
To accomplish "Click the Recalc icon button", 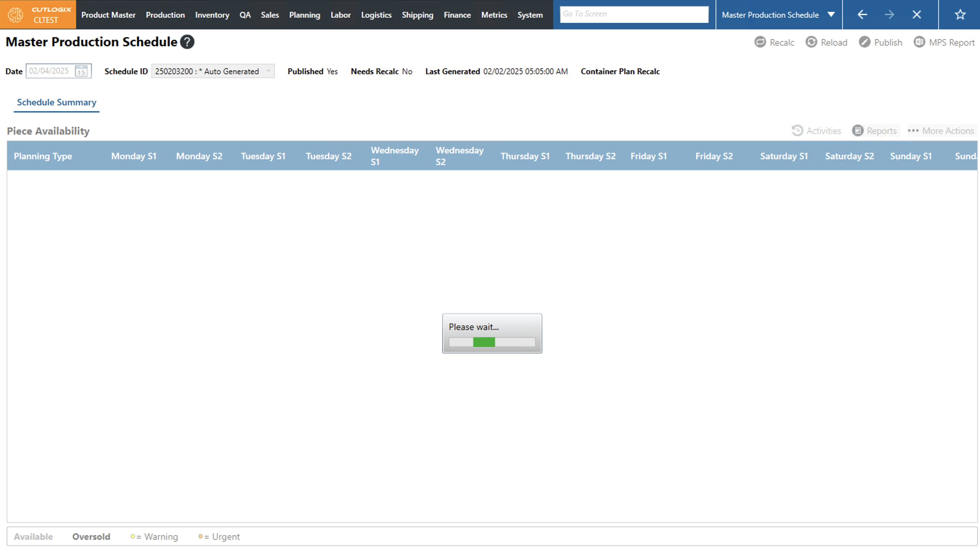I will pos(760,42).
